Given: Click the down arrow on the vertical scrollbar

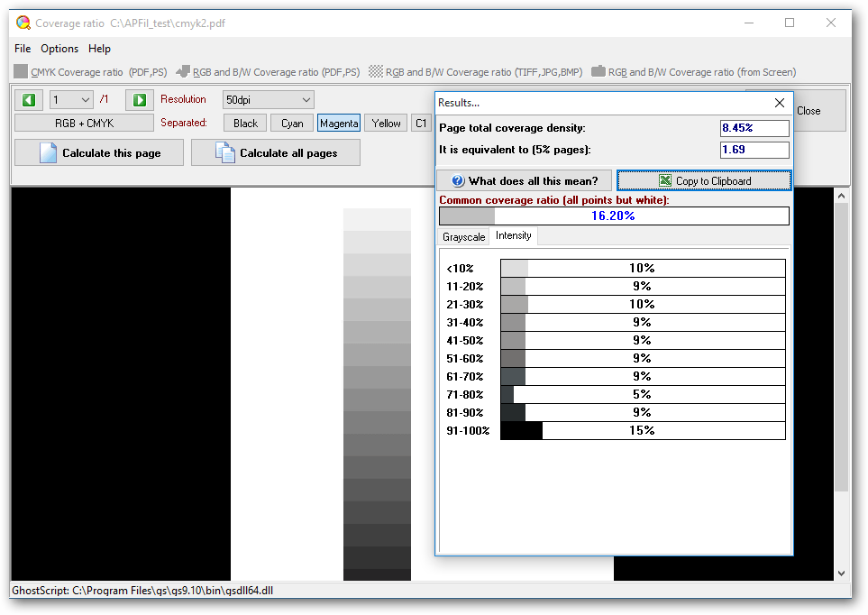Looking at the screenshot, I should click(x=841, y=573).
